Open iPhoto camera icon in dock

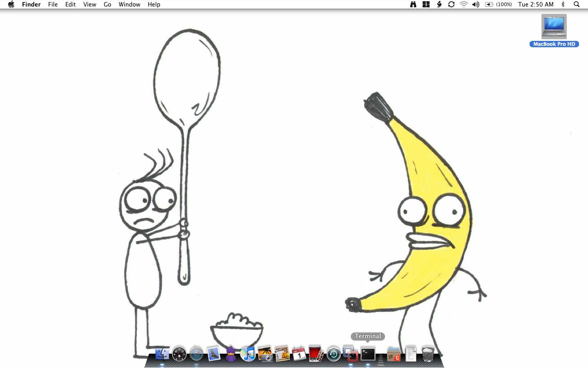pyautogui.click(x=265, y=354)
